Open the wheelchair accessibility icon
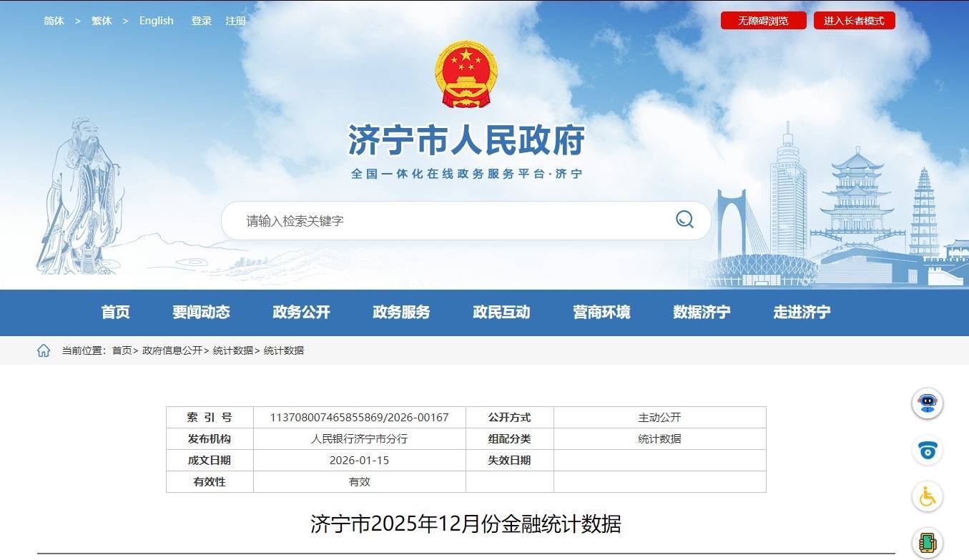The image size is (969, 560). coord(928,496)
